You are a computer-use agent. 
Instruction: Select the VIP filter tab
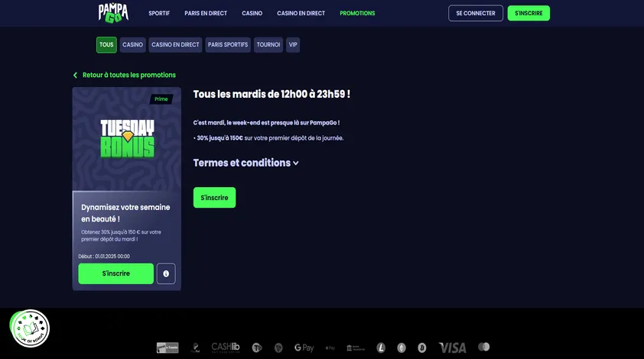pyautogui.click(x=293, y=45)
